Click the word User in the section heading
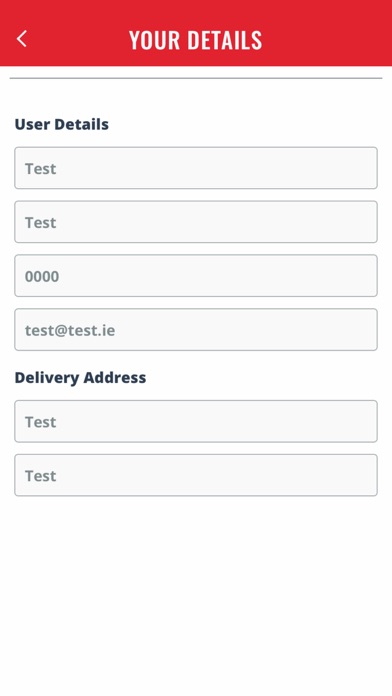This screenshot has width=392, height=696. (x=32, y=124)
